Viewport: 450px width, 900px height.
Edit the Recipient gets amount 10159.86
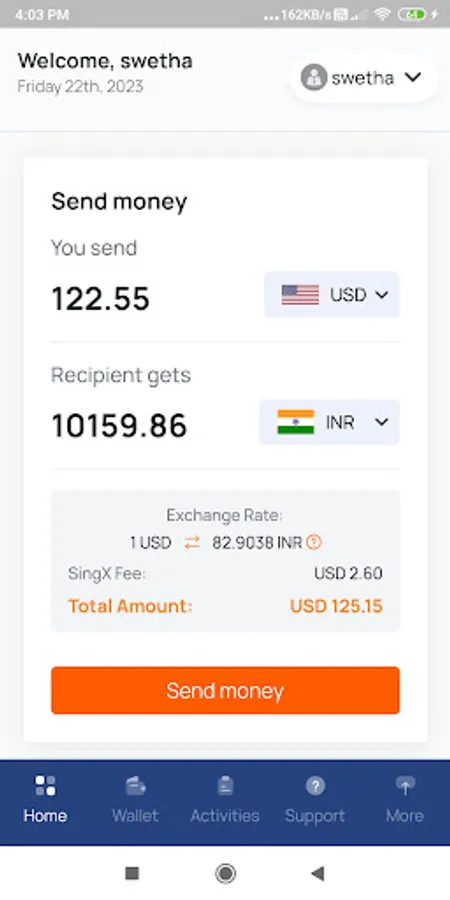(x=119, y=426)
